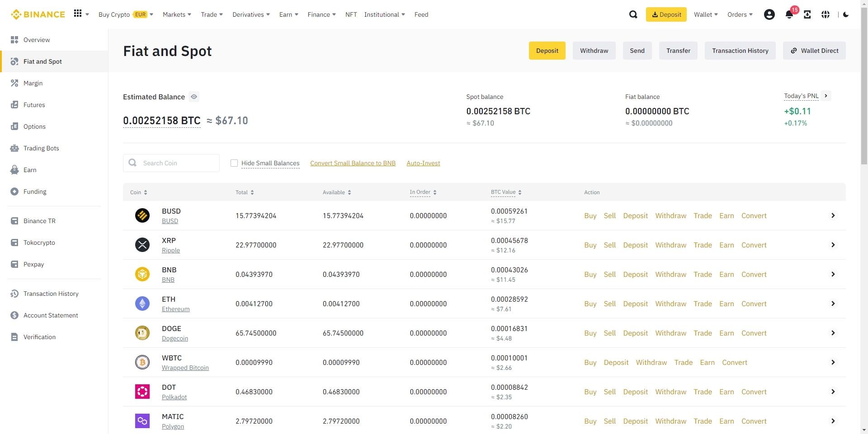868x434 pixels.
Task: Click the DOT coin icon
Action: coord(142,392)
